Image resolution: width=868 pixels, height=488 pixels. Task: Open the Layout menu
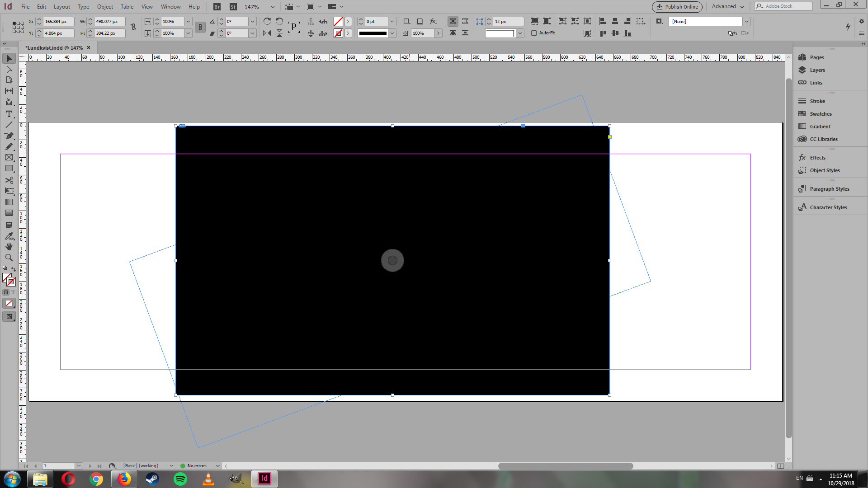pos(62,7)
